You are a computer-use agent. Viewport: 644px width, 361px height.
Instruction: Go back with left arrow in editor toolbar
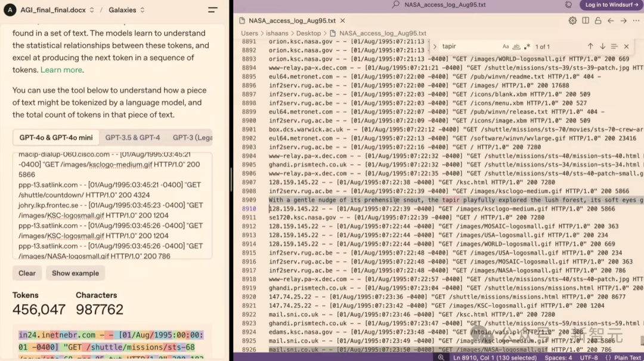(x=611, y=20)
